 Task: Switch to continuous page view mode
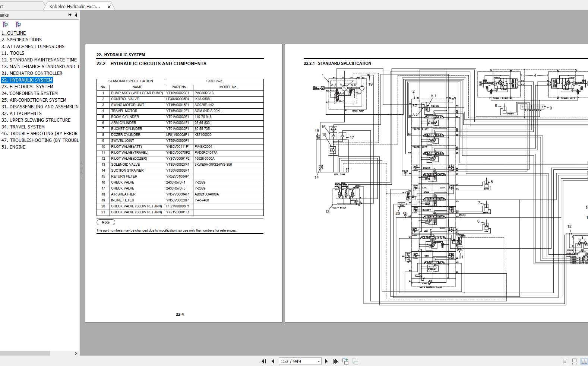click(x=575, y=361)
